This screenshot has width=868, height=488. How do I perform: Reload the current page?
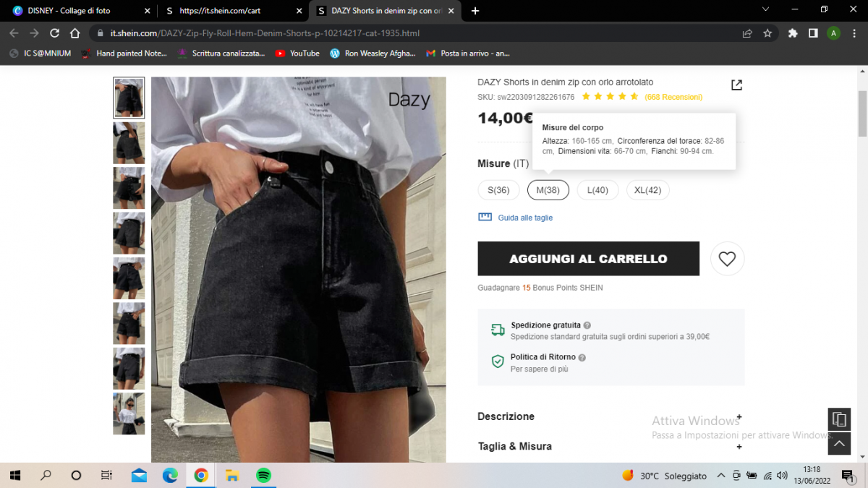click(54, 33)
